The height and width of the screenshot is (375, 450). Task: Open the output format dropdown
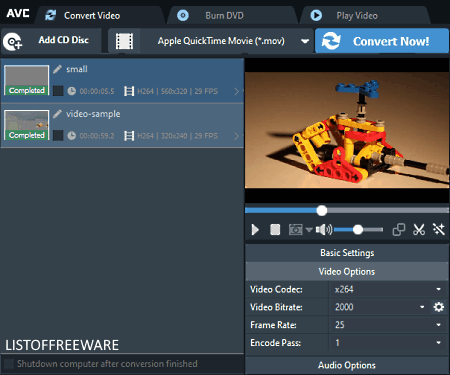pos(305,41)
